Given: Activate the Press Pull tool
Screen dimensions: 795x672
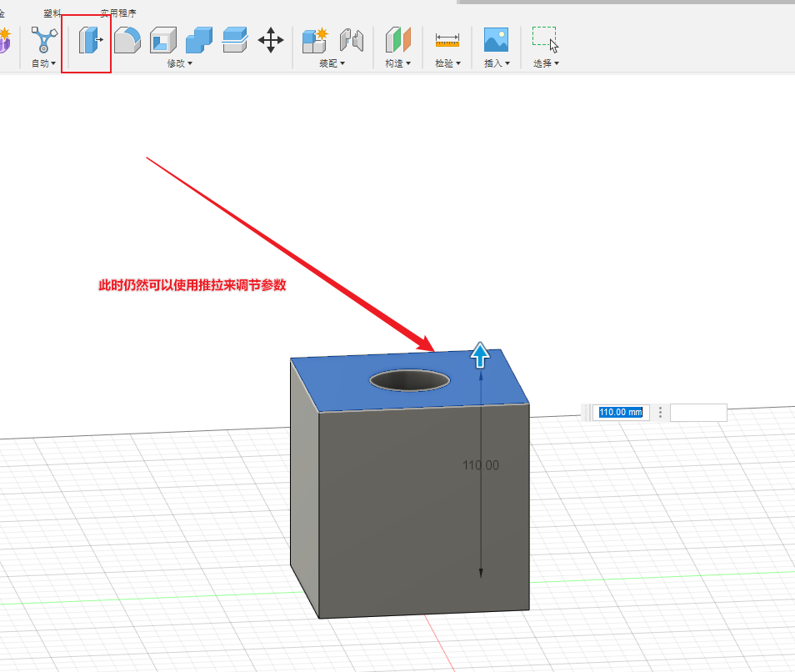Looking at the screenshot, I should [x=90, y=40].
